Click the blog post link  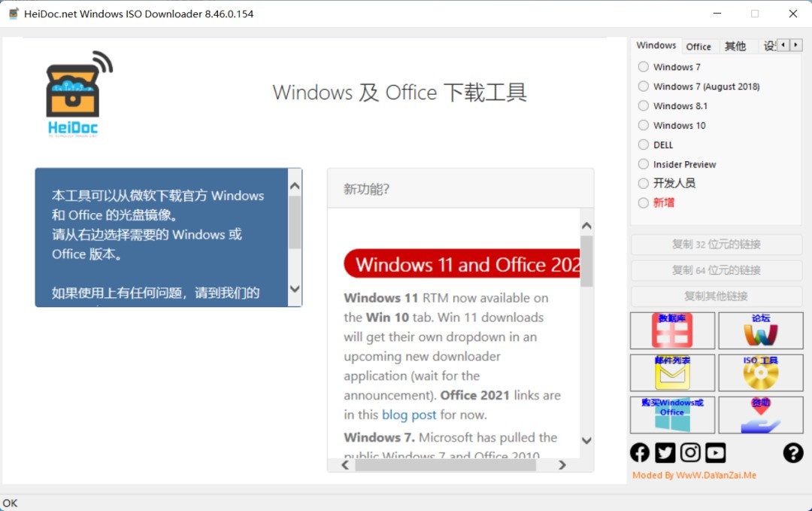tap(408, 415)
